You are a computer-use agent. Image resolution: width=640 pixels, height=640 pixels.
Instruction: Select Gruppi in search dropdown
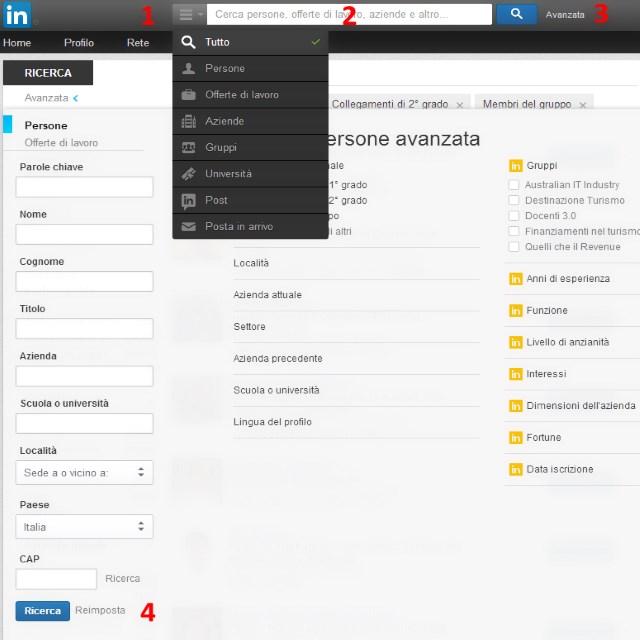click(x=250, y=147)
